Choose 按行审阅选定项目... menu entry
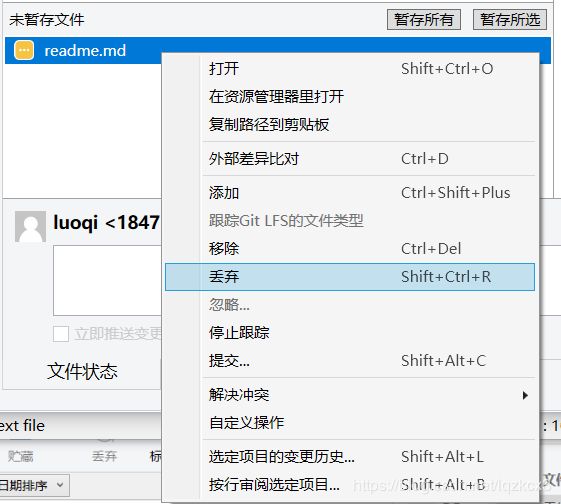 [x=350, y=485]
